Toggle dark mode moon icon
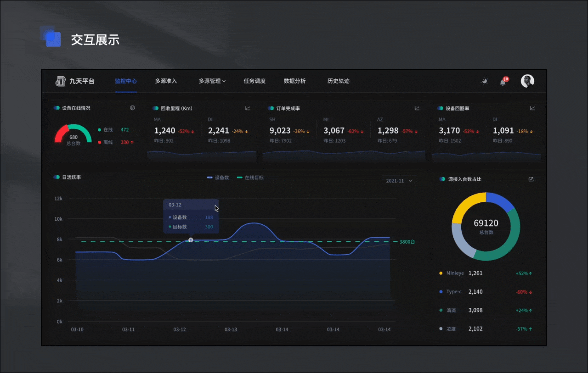Image resolution: width=588 pixels, height=373 pixels. coord(484,81)
